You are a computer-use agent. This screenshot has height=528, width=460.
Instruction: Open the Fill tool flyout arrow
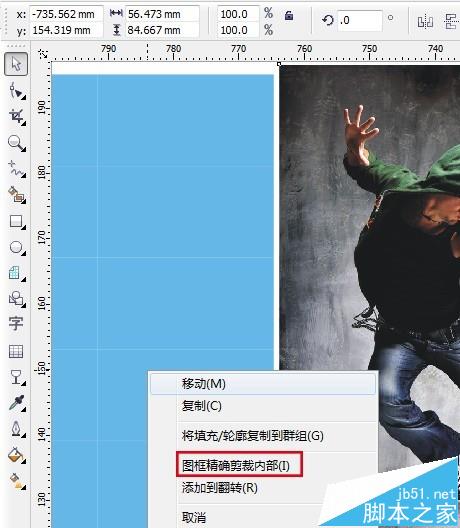[23, 462]
